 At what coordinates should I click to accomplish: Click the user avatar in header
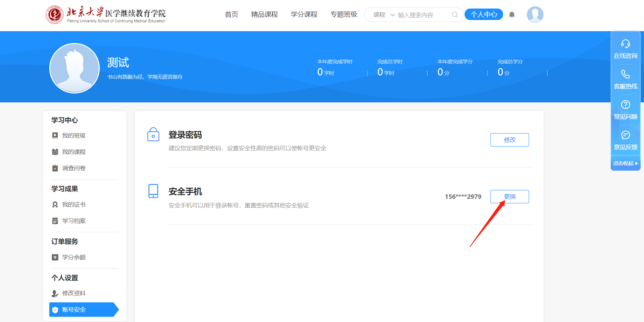click(x=535, y=14)
